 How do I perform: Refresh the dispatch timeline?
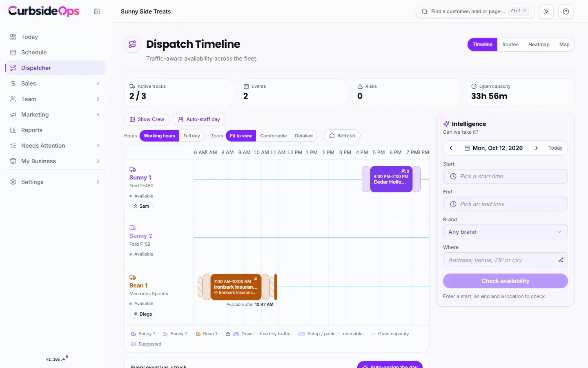(342, 136)
